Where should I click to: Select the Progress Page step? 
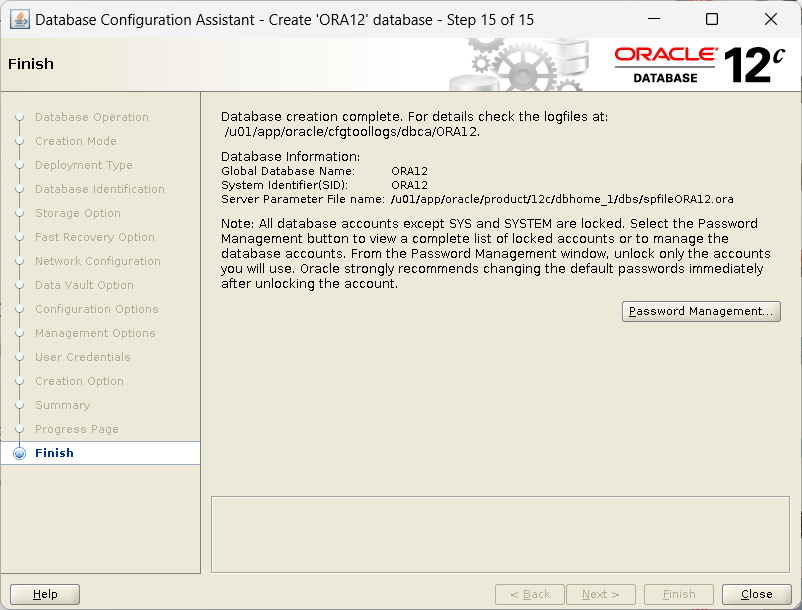77,430
